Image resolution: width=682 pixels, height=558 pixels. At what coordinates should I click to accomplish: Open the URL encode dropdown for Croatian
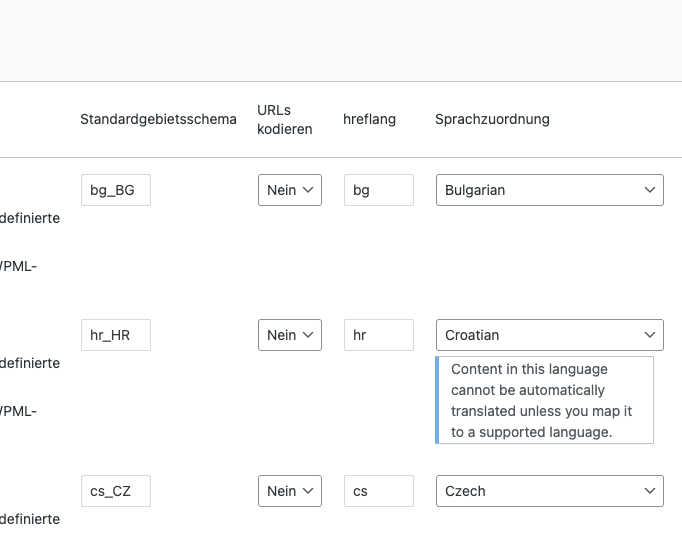coord(290,335)
